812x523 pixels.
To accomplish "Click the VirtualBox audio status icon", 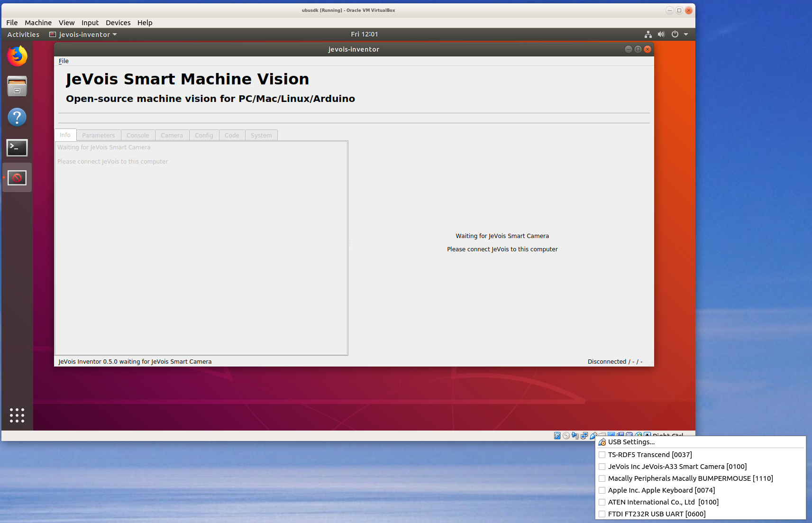I will (x=575, y=435).
